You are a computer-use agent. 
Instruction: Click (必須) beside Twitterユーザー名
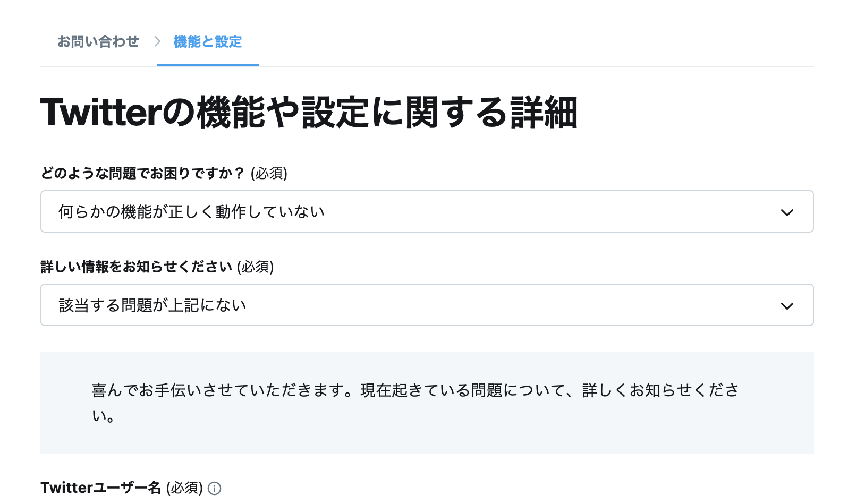(x=184, y=488)
